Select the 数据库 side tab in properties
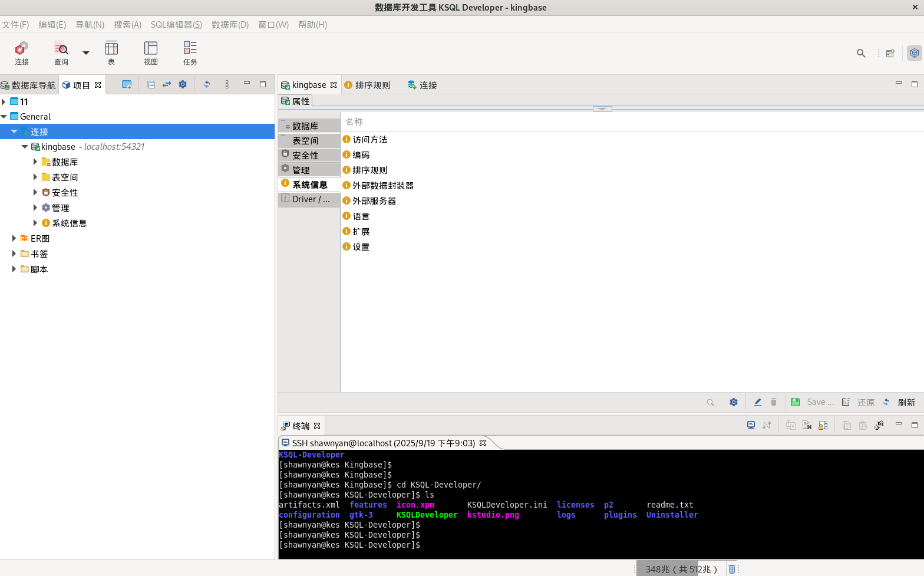924x576 pixels. (x=309, y=126)
